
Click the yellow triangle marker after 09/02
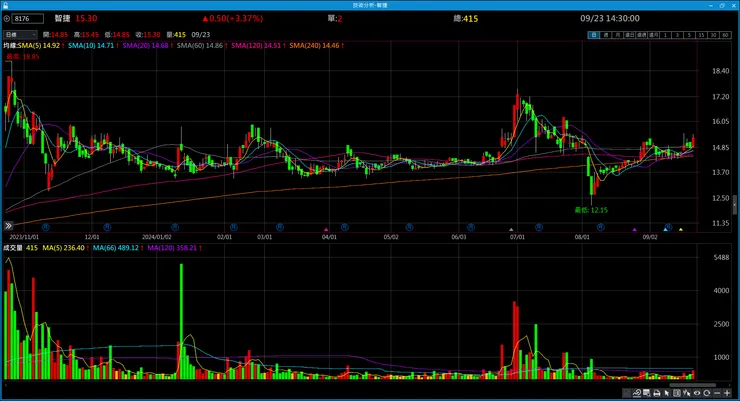tap(681, 230)
